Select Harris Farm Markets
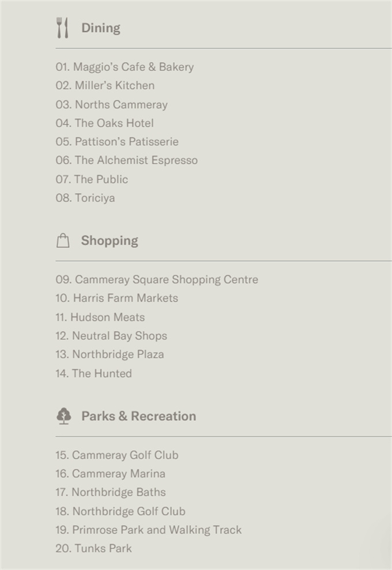This screenshot has height=570, width=392. [x=116, y=298]
